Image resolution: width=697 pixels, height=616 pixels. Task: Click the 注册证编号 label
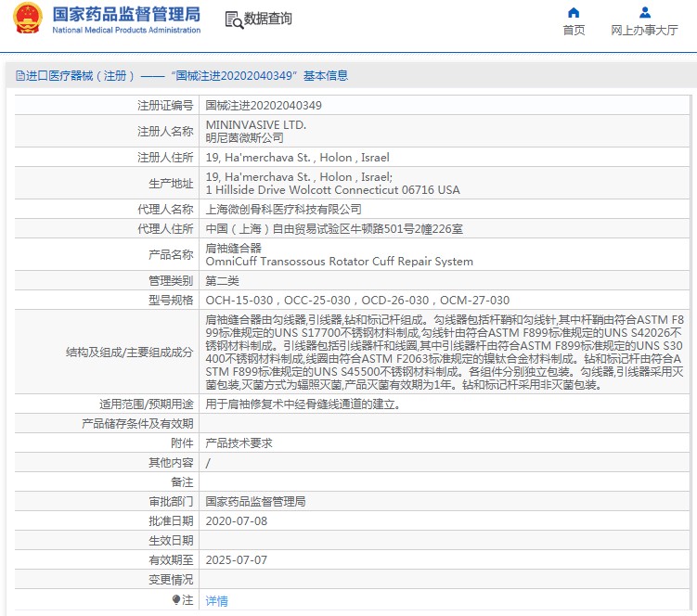(165, 106)
